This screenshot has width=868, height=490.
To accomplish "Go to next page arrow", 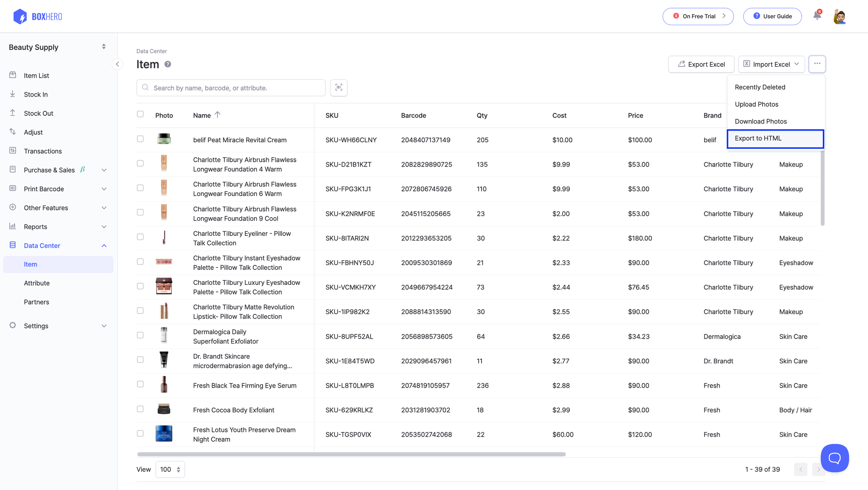I will (x=818, y=469).
